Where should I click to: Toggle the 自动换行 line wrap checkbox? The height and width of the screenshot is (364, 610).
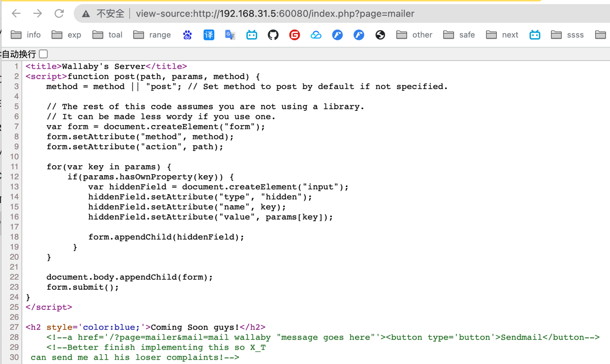(x=44, y=54)
